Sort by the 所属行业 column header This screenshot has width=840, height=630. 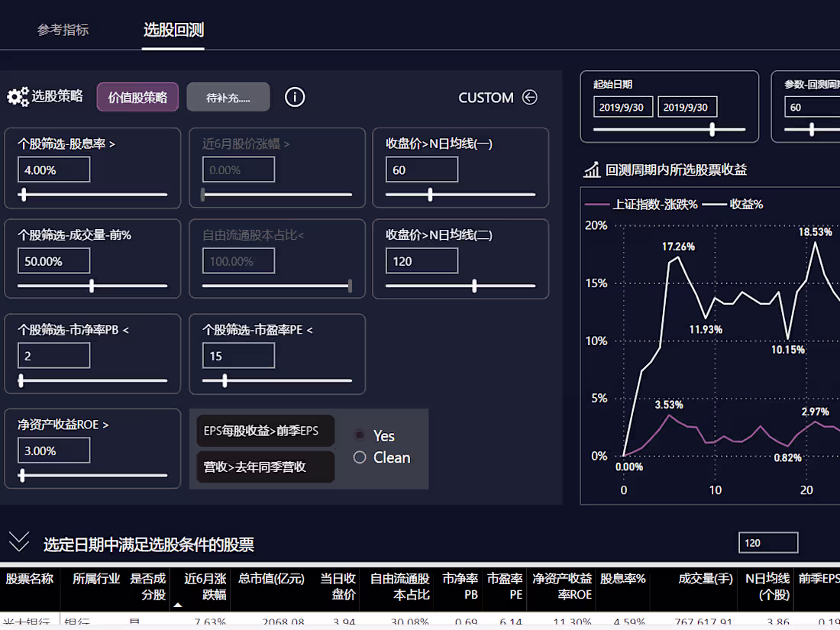point(96,579)
